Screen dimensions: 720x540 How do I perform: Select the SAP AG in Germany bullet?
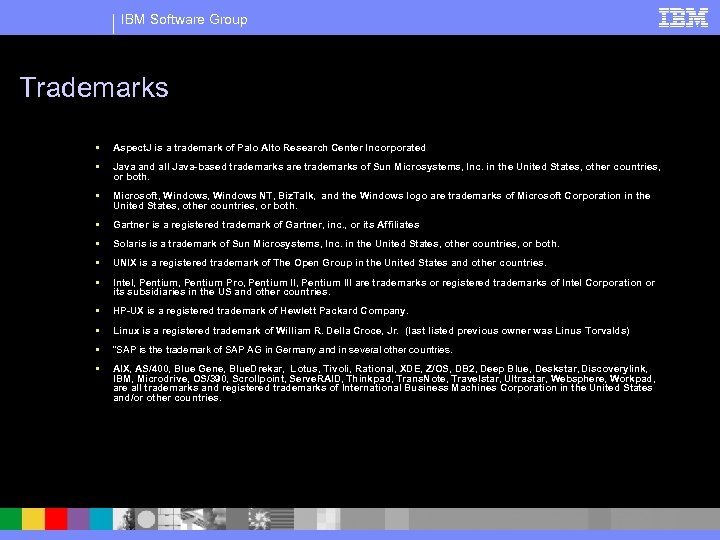[282, 350]
